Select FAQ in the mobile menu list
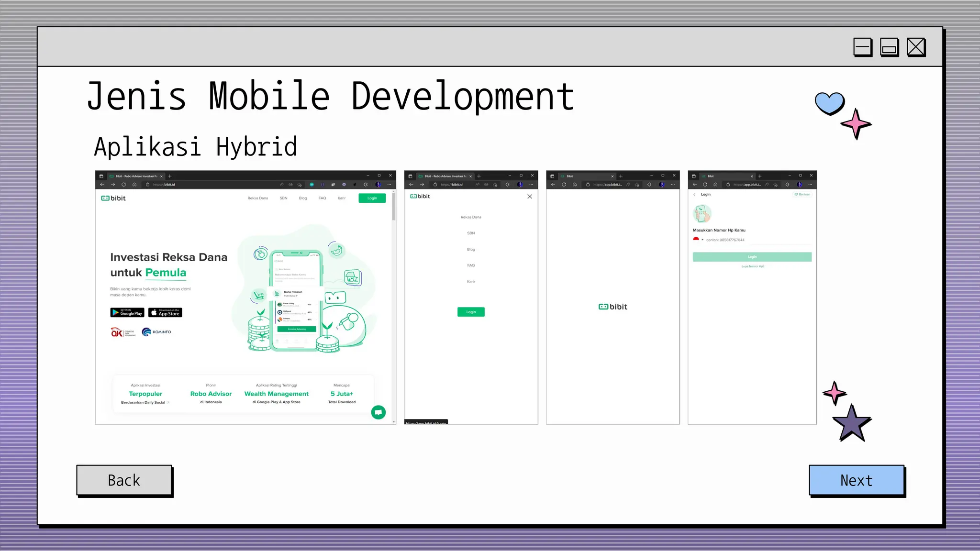The height and width of the screenshot is (551, 980). [471, 265]
